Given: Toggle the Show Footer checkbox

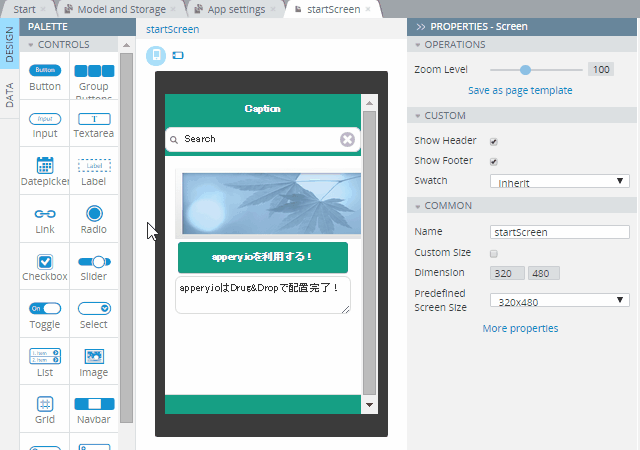Looking at the screenshot, I should tap(493, 162).
